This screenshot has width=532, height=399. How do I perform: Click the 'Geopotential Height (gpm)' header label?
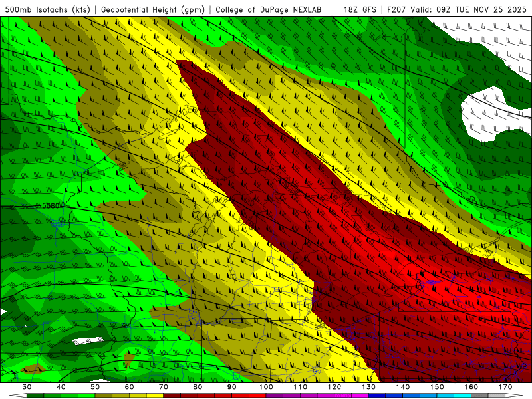(x=153, y=9)
